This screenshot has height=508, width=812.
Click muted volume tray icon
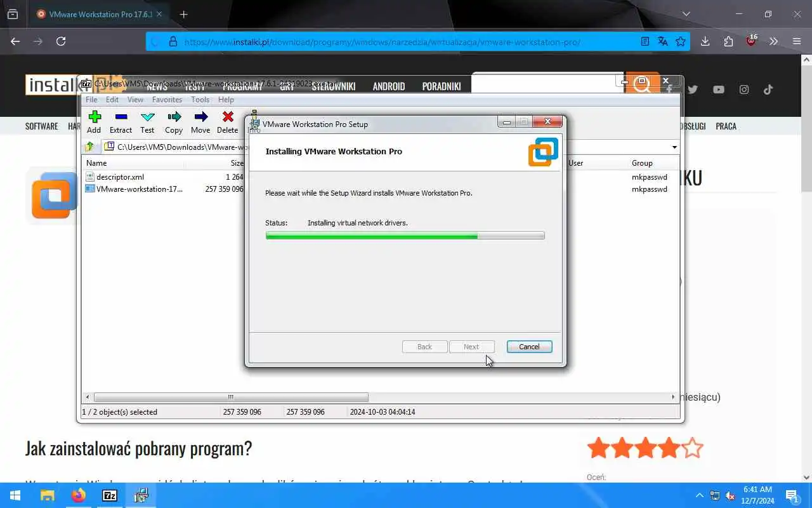(730, 495)
